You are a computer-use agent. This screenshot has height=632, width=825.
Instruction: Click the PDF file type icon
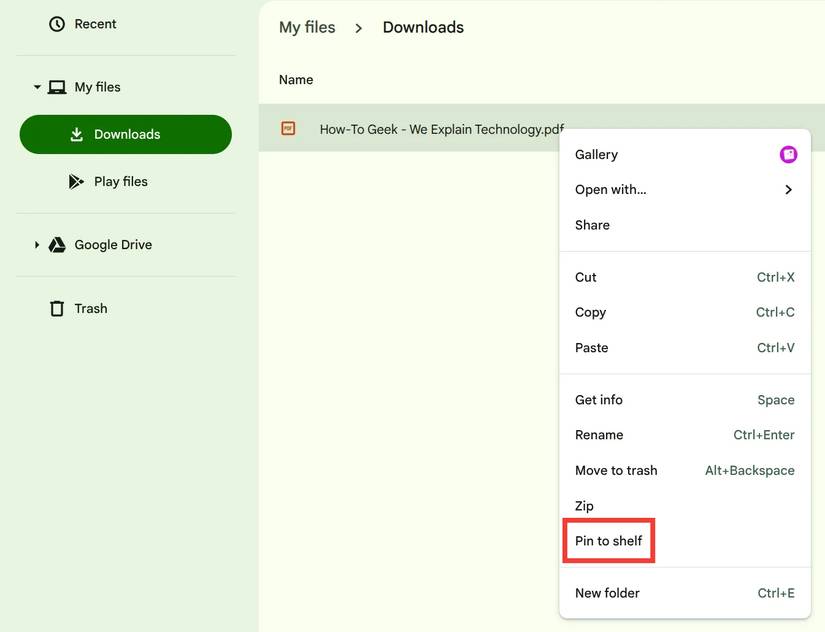click(287, 128)
